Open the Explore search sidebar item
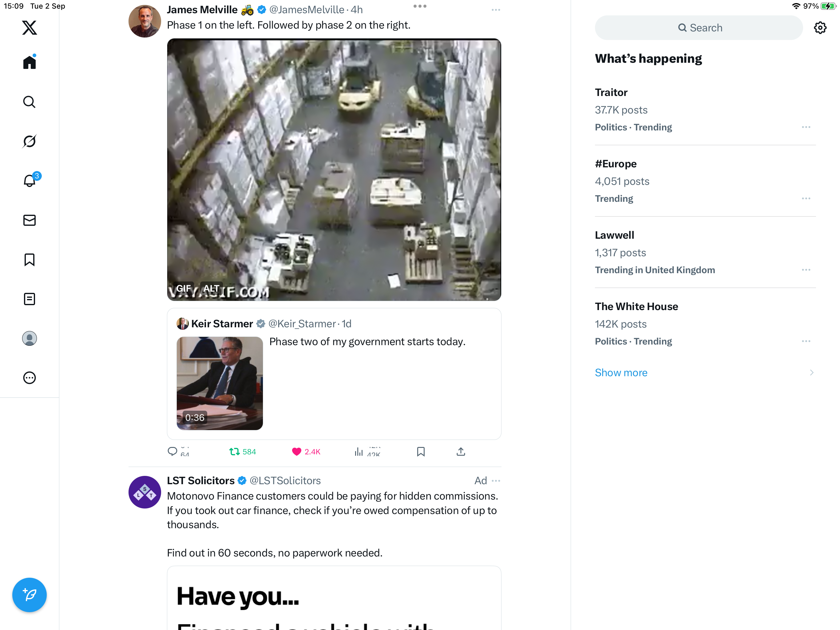 pyautogui.click(x=29, y=102)
